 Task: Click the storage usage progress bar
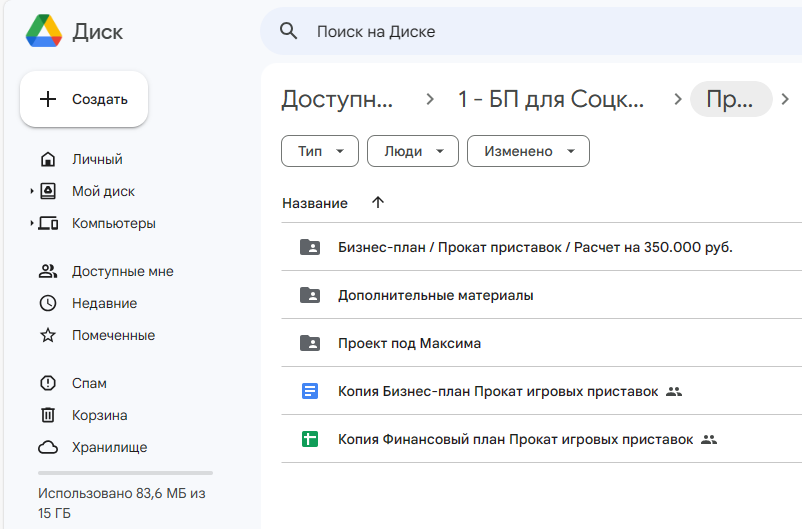pyautogui.click(x=125, y=473)
